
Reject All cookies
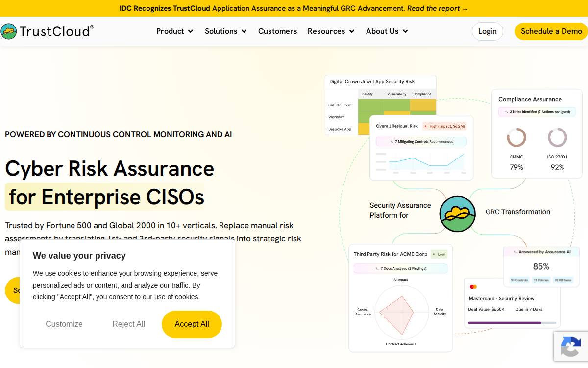pos(128,324)
